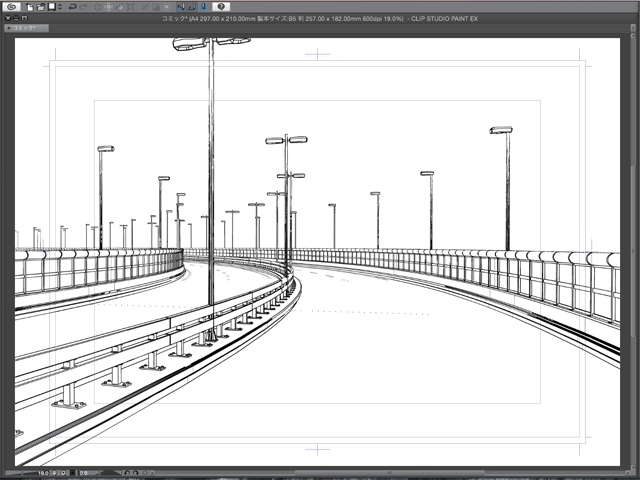The width and height of the screenshot is (640, 480).
Task: Undo the last action
Action: point(73,7)
